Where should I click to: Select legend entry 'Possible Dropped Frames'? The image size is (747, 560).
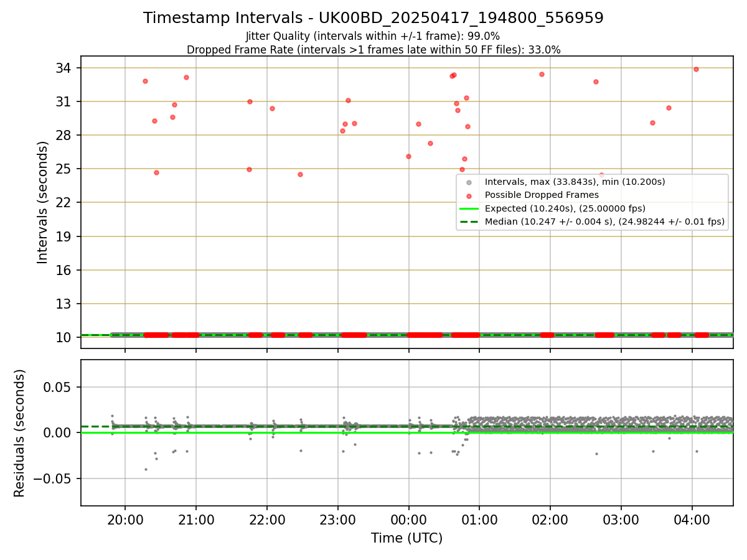coord(542,195)
